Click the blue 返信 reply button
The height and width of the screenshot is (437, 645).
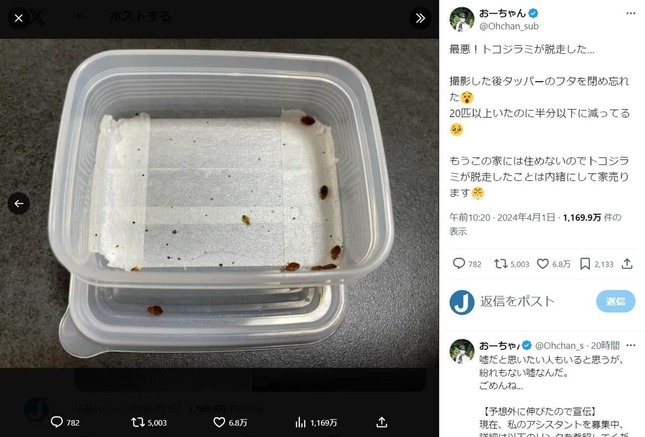coord(615,301)
